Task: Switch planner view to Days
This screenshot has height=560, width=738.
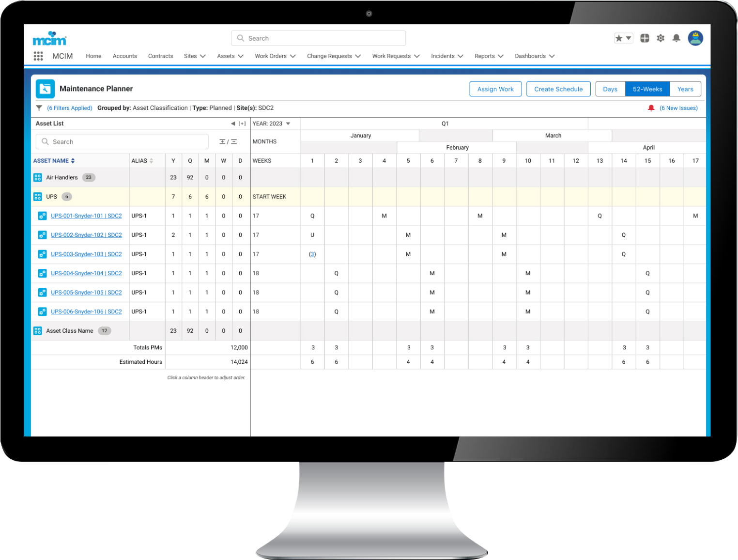Action: [x=610, y=89]
